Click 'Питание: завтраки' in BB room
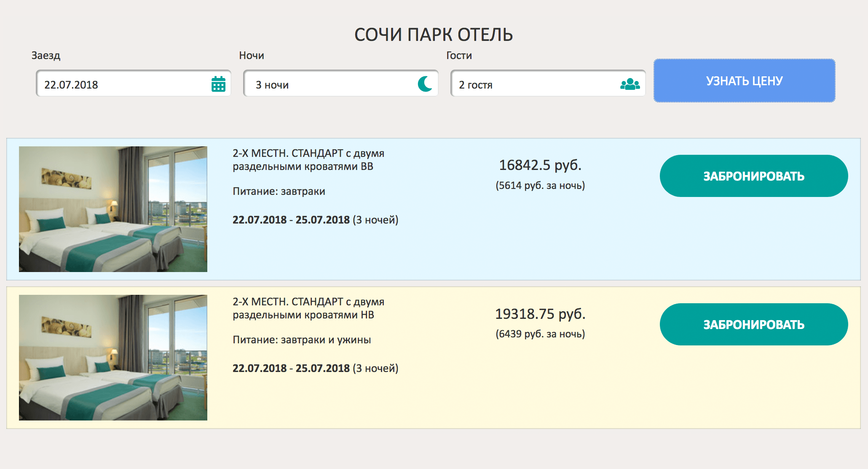The height and width of the screenshot is (469, 868). point(279,191)
